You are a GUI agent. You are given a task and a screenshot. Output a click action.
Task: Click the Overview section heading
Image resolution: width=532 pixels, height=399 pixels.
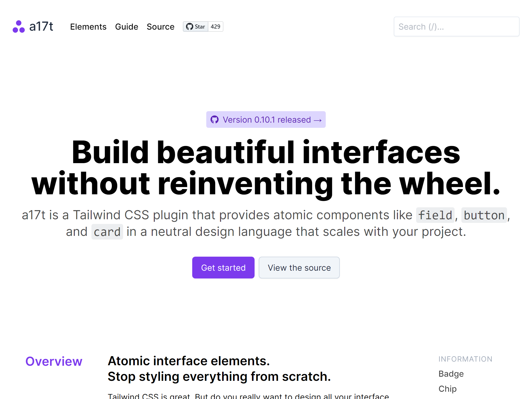[54, 361]
